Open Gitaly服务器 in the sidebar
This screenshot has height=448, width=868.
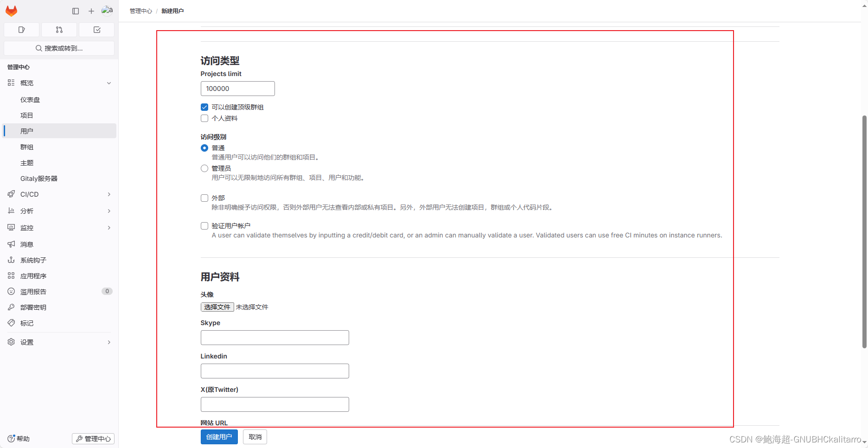click(59, 179)
